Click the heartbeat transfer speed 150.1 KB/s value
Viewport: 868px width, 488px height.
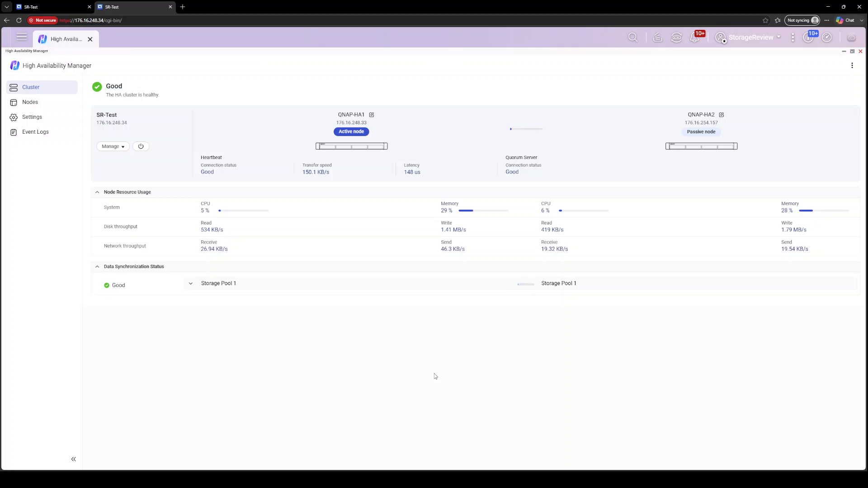click(316, 172)
